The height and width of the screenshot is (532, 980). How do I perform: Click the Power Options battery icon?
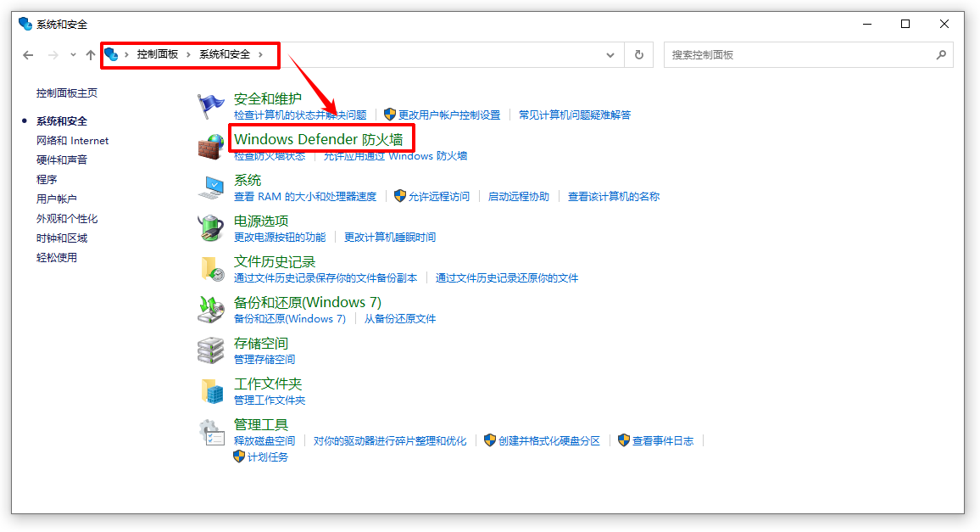[210, 228]
